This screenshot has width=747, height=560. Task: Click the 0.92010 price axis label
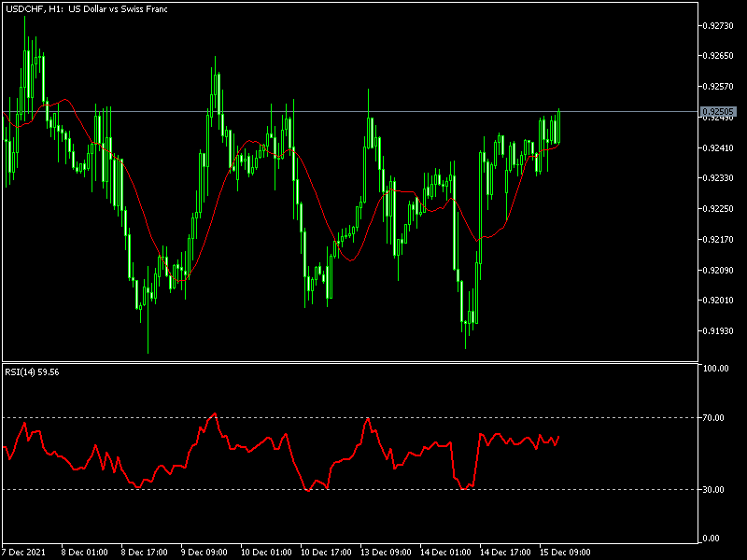[x=718, y=300]
